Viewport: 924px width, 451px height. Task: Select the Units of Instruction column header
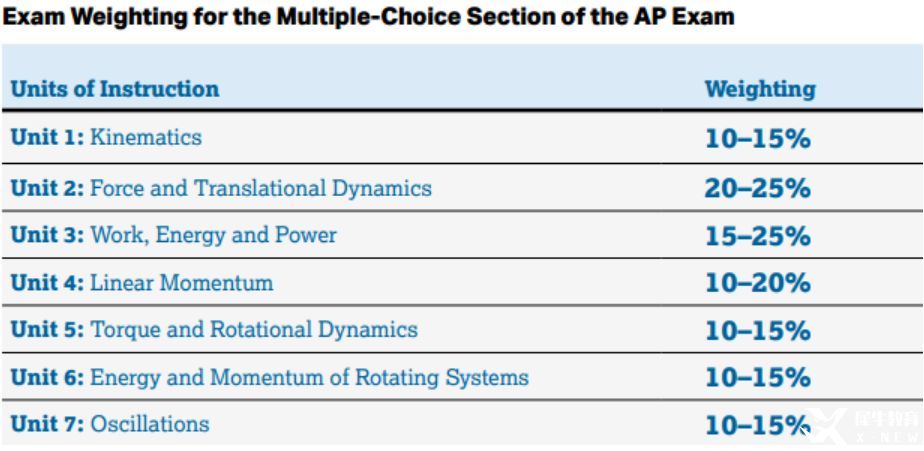115,89
